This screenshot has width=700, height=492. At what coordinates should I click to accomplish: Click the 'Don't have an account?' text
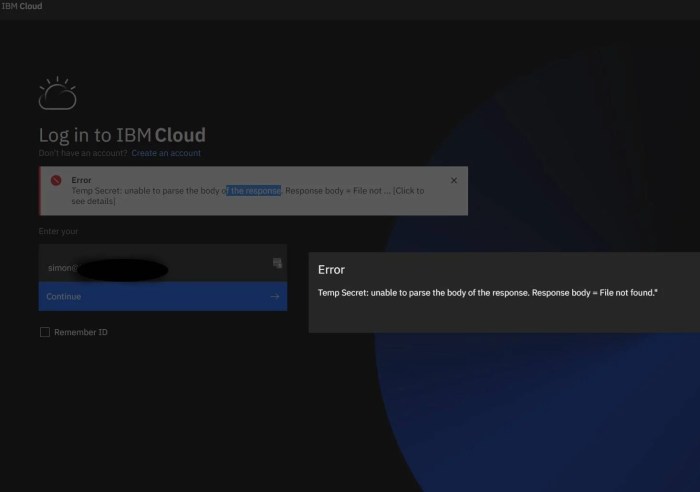83,153
